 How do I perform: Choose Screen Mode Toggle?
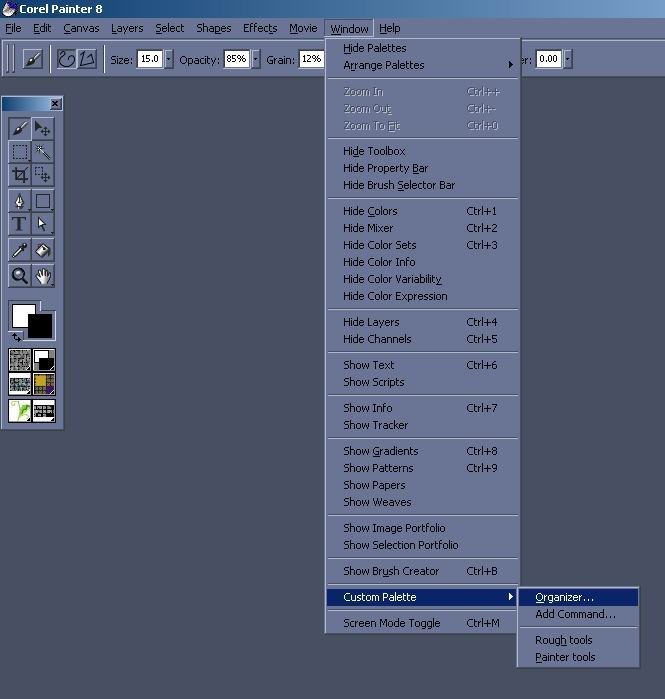tap(422, 623)
